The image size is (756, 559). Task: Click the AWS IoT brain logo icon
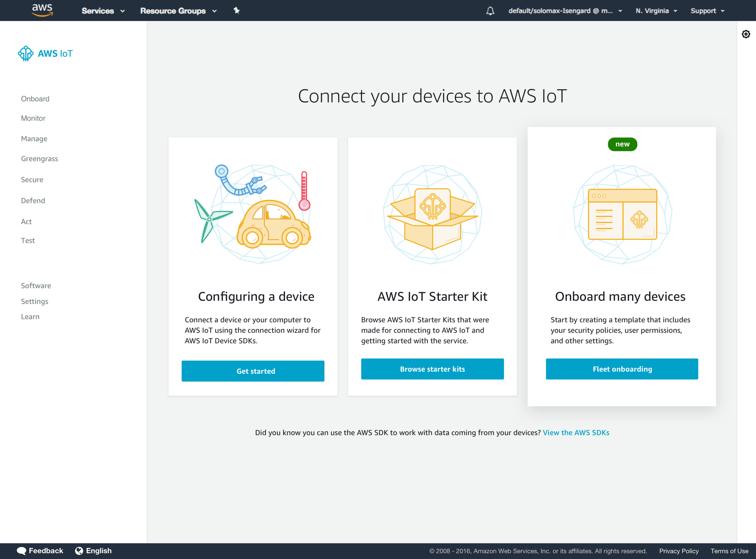pyautogui.click(x=26, y=54)
